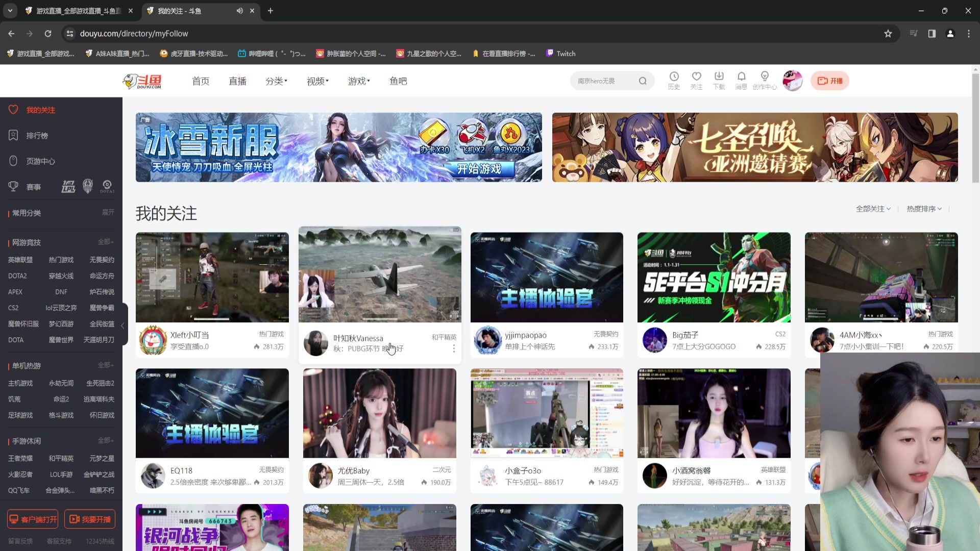
Task: Open the messages bell icon
Action: [741, 81]
